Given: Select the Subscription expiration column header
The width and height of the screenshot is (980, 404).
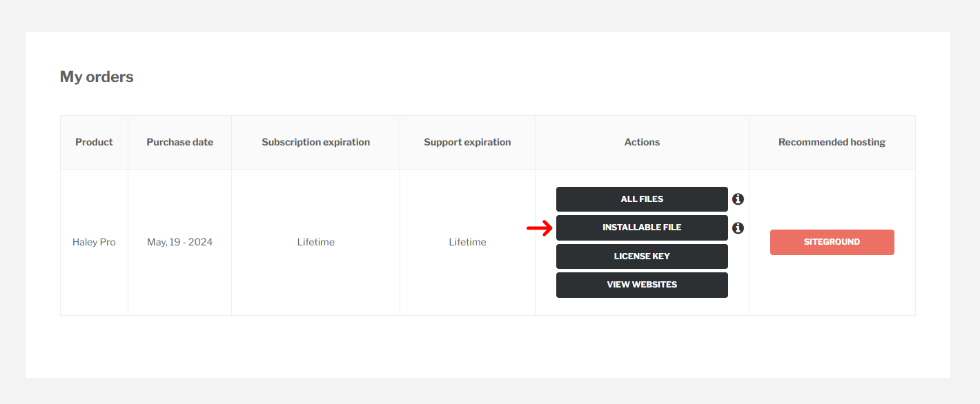Looking at the screenshot, I should point(315,142).
